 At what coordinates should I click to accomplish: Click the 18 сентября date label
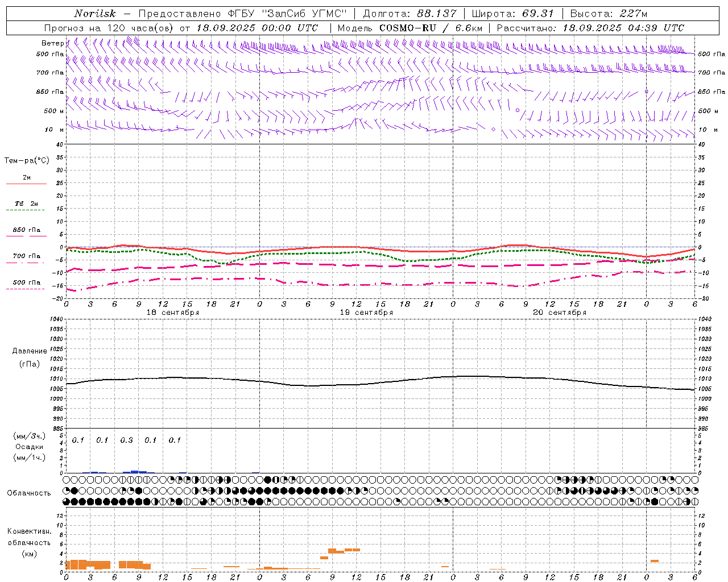coord(173,313)
